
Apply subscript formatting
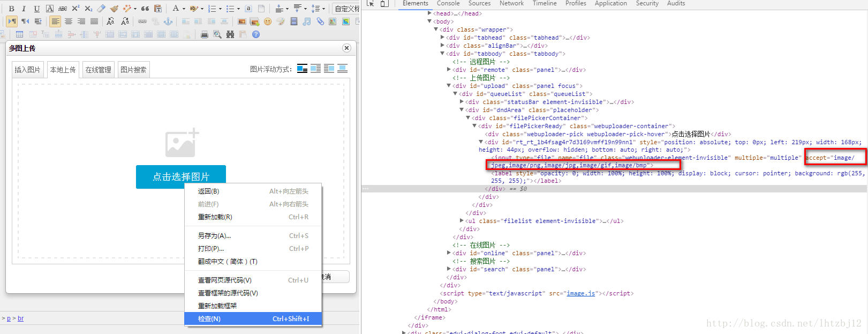(88, 9)
